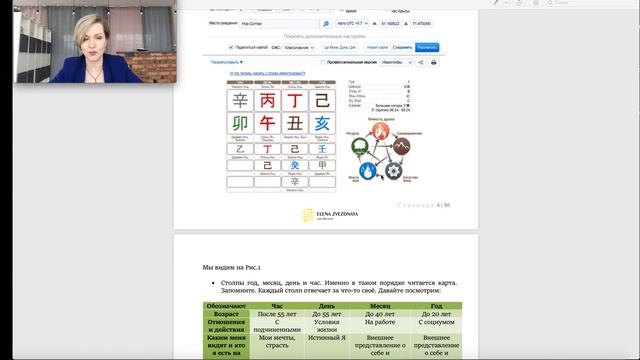Click the 'Час' column header
This screenshot has height=360, width=640.
pos(277,306)
